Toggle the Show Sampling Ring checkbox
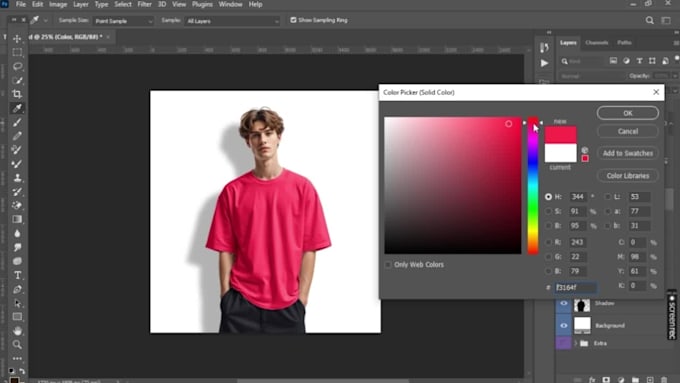The image size is (680, 383). [293, 20]
